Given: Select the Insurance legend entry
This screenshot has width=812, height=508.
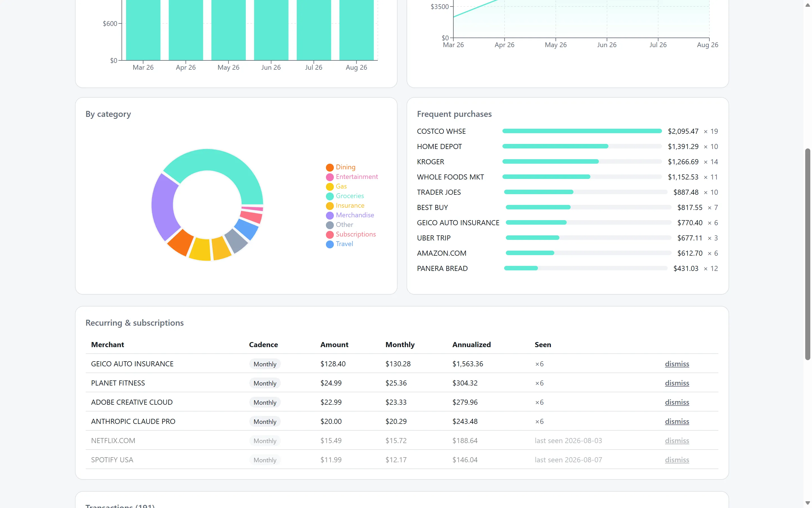Looking at the screenshot, I should (345, 206).
